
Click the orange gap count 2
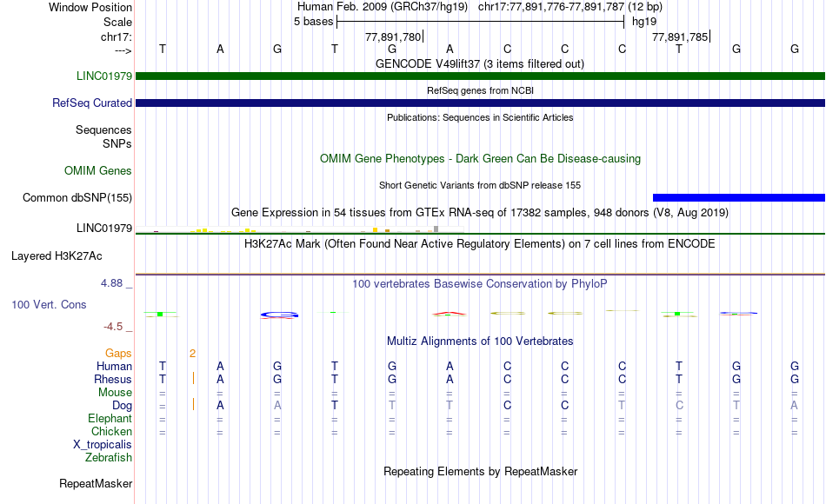[193, 354]
